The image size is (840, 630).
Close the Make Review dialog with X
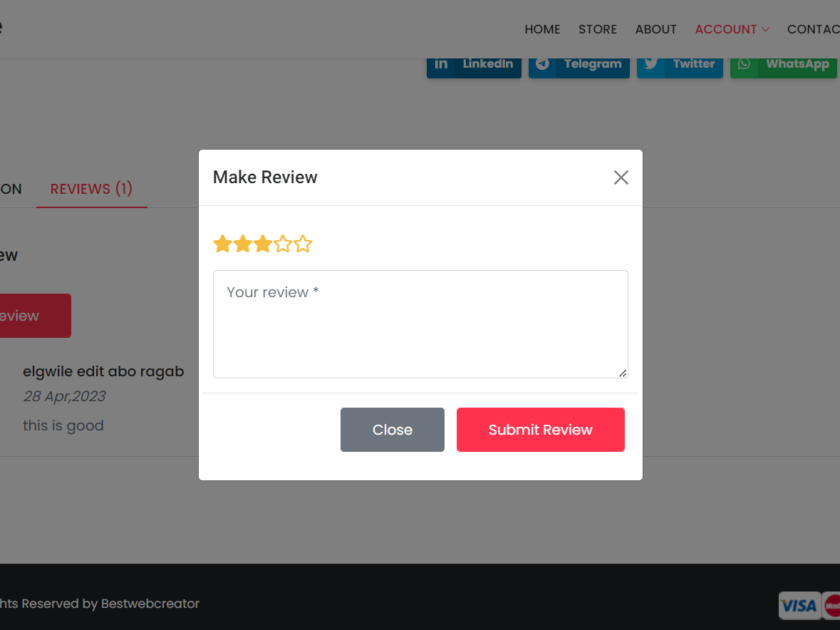621,177
